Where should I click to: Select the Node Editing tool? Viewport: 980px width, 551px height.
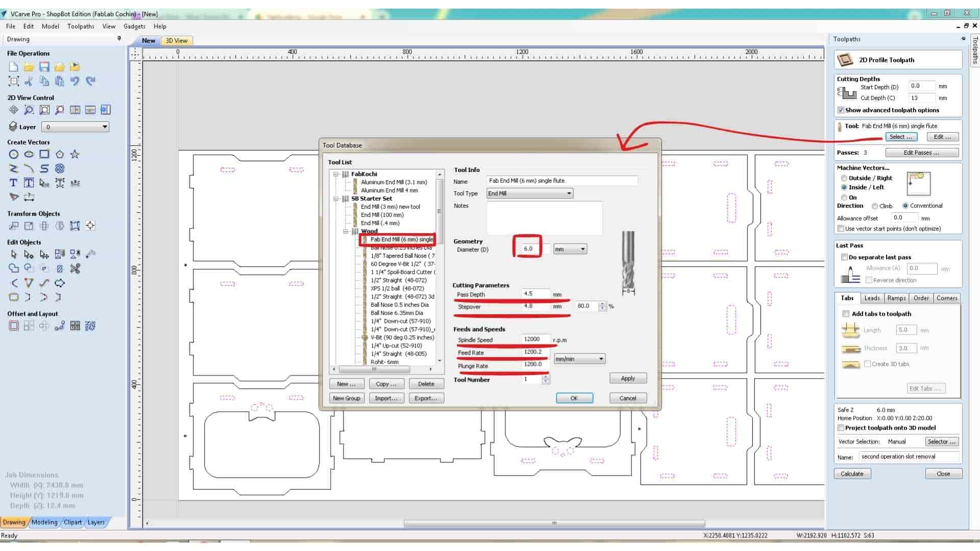(x=29, y=254)
